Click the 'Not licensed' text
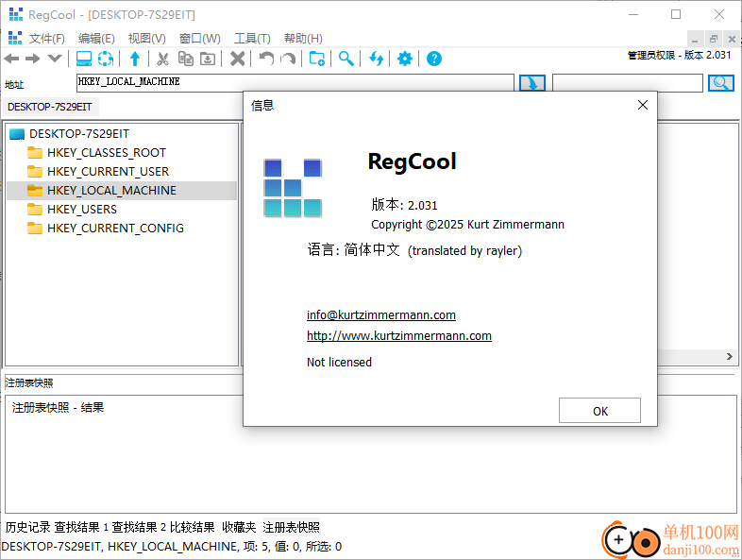Viewport: 742px width, 560px height. tap(339, 362)
